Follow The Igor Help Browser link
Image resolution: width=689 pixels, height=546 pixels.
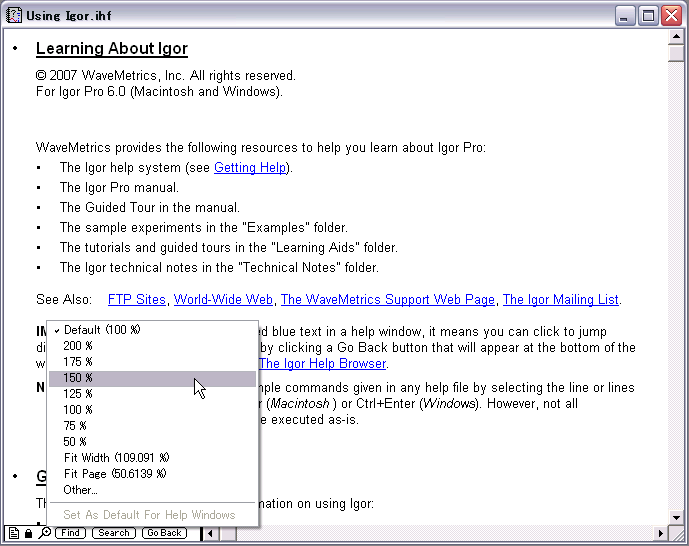tap(323, 364)
